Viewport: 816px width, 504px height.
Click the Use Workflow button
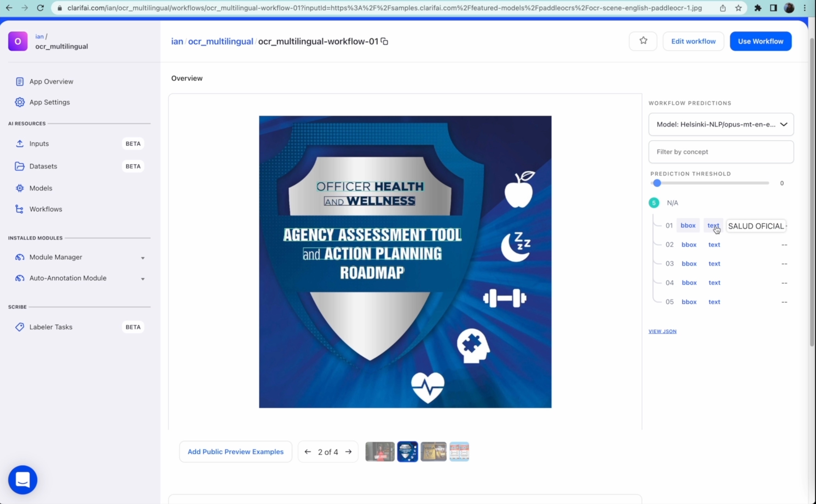coord(760,41)
